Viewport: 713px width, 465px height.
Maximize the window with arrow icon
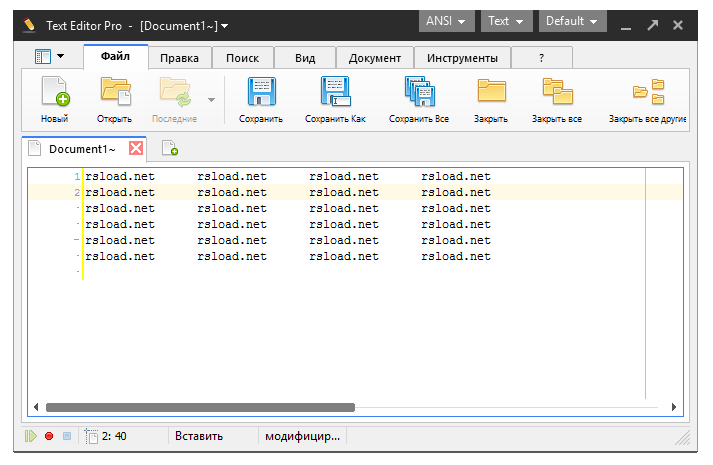[x=653, y=25]
